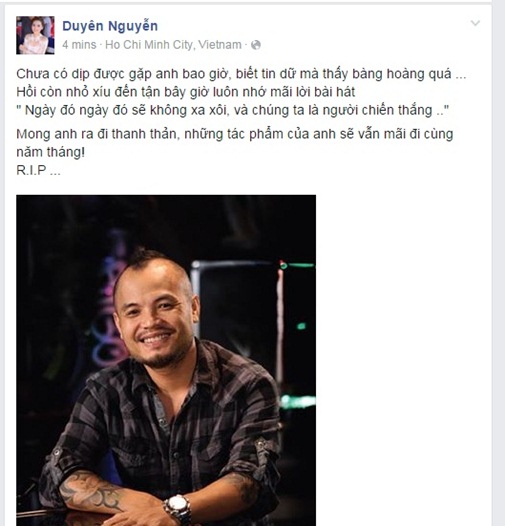Click the 'R.I.P ...' text
The width and height of the screenshot is (505, 526).
(x=38, y=170)
